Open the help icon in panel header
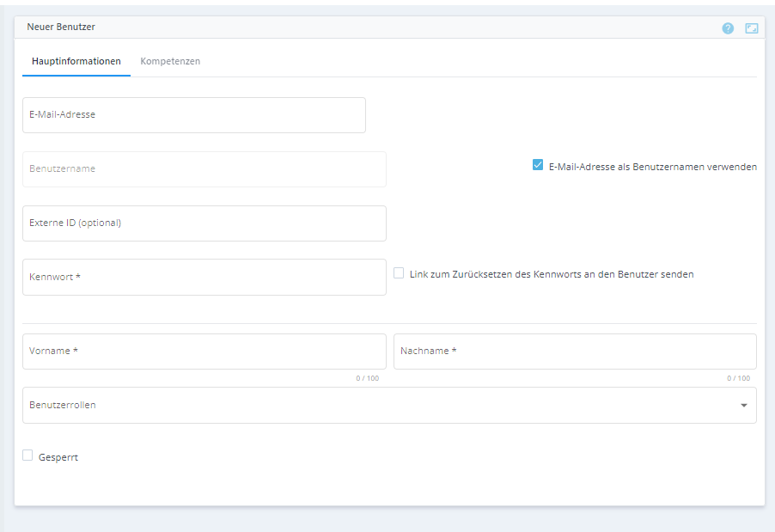This screenshot has height=532, width=775. pos(728,28)
